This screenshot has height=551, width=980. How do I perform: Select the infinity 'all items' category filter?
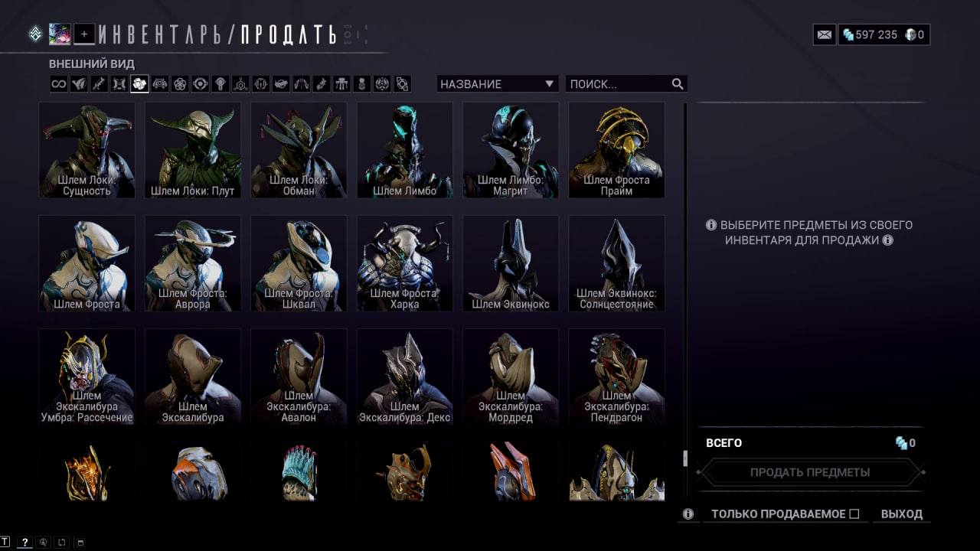click(59, 84)
